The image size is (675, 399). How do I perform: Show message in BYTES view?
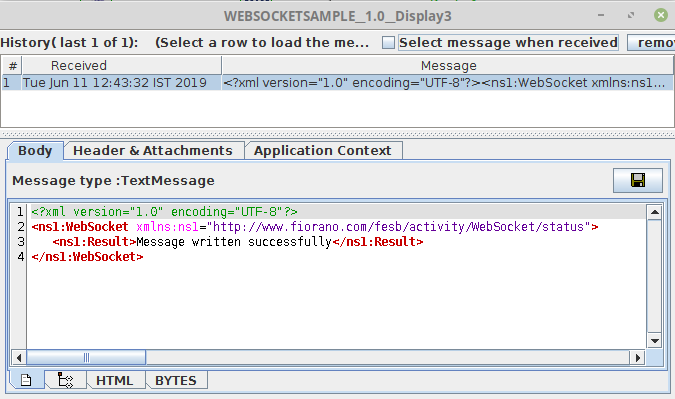[x=176, y=380]
